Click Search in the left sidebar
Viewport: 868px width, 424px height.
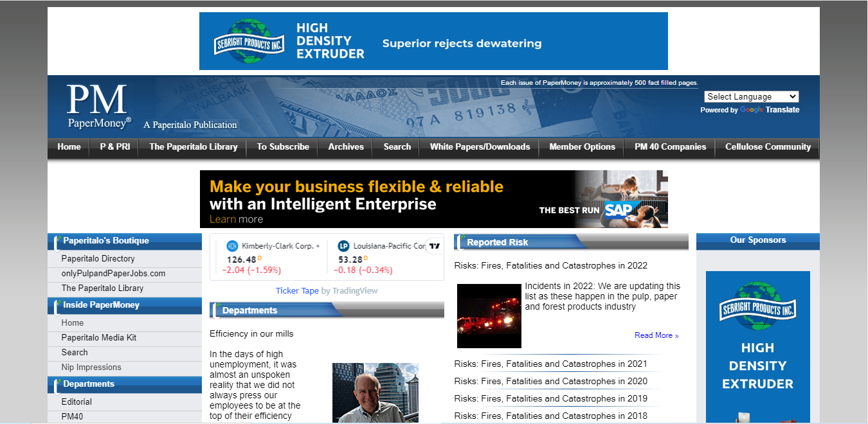point(75,353)
